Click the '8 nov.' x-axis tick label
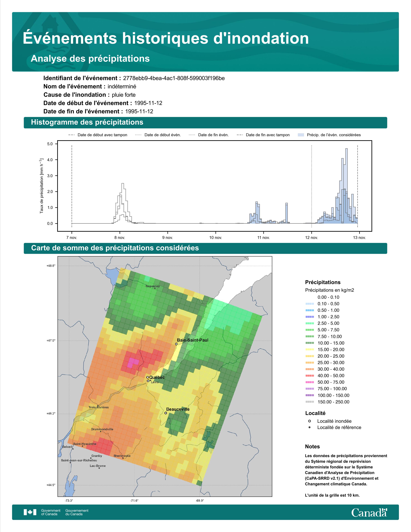 (x=120, y=238)
